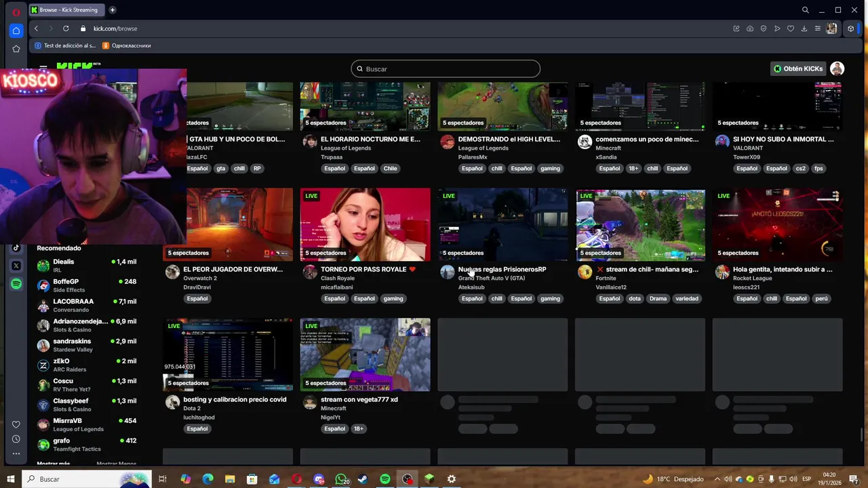Open recommended channel sandraskins

(x=87, y=345)
